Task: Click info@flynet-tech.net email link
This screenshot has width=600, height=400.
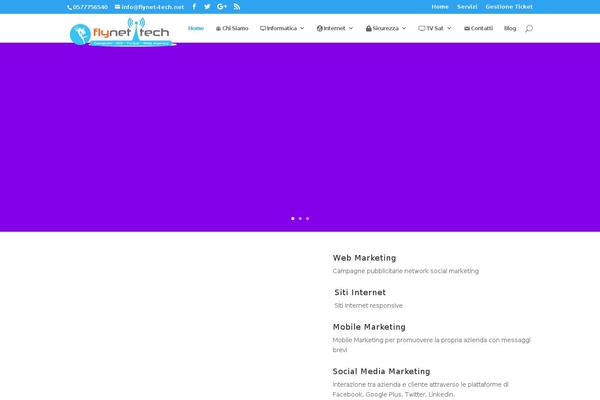Action: point(150,7)
